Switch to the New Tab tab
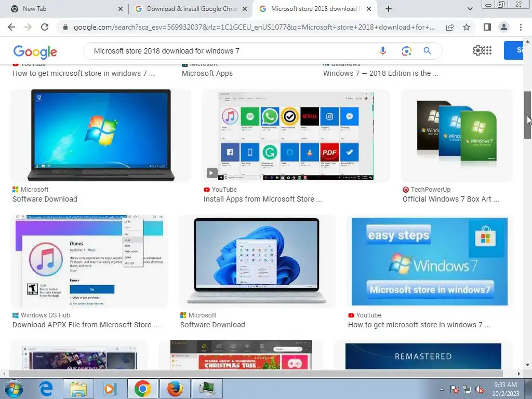This screenshot has width=532, height=399. pos(64,9)
